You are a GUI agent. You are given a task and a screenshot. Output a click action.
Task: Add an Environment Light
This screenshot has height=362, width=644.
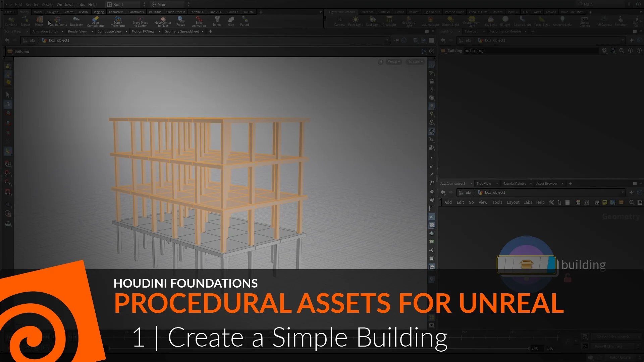coord(472,21)
